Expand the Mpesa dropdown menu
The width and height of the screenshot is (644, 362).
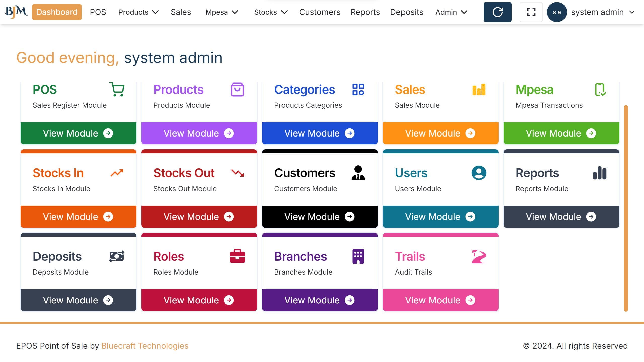(x=222, y=12)
